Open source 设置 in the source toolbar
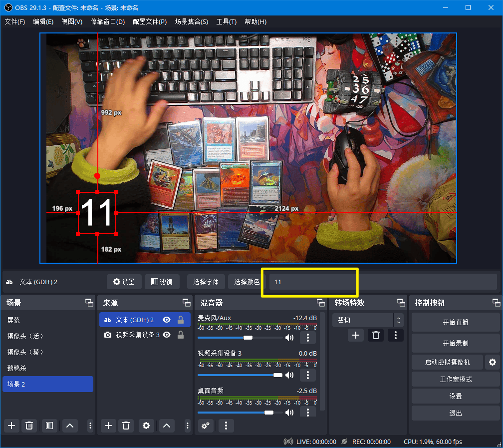The image size is (503, 448). pos(124,282)
